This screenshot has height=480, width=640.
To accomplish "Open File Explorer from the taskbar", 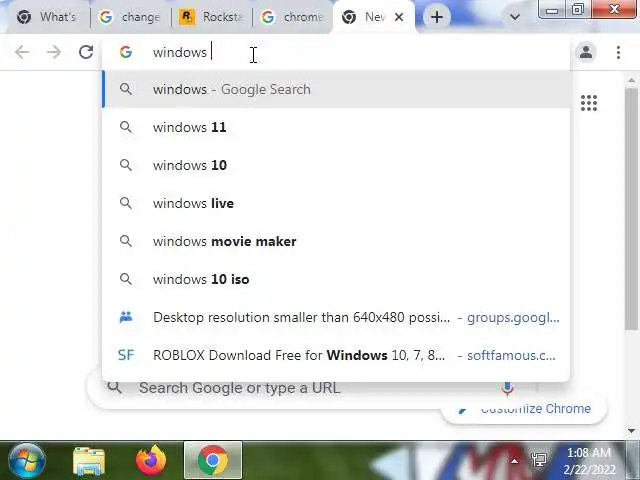I will point(89,461).
